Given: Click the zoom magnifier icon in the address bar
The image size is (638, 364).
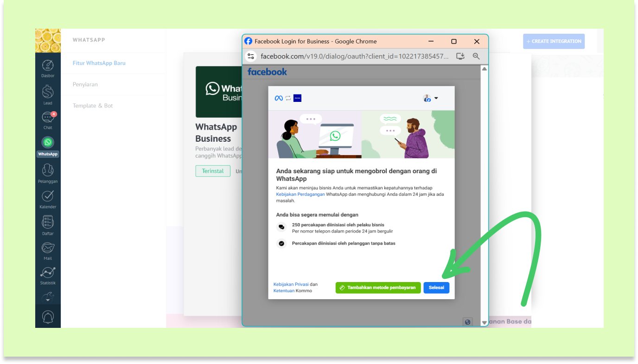Looking at the screenshot, I should 476,56.
